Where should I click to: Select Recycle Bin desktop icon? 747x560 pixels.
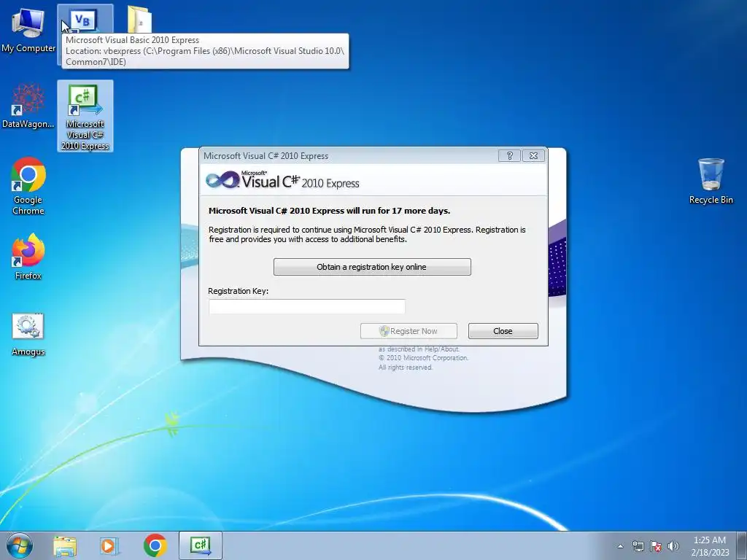711,182
